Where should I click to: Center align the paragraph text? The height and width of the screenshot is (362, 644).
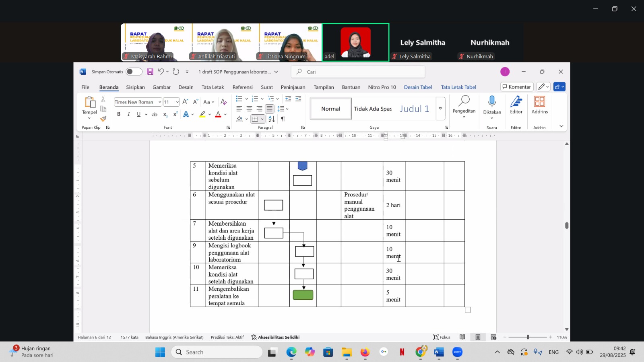coord(249,109)
